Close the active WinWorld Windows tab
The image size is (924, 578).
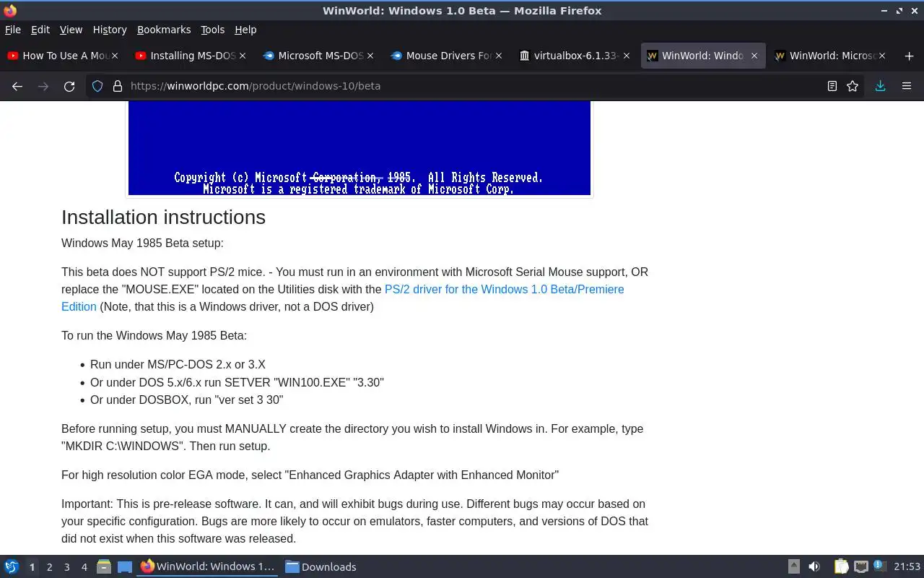tap(754, 56)
